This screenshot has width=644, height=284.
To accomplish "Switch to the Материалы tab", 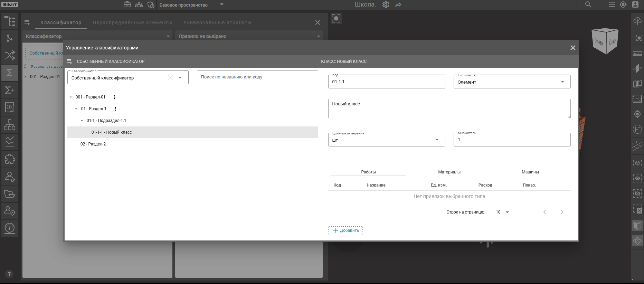I will tap(449, 172).
